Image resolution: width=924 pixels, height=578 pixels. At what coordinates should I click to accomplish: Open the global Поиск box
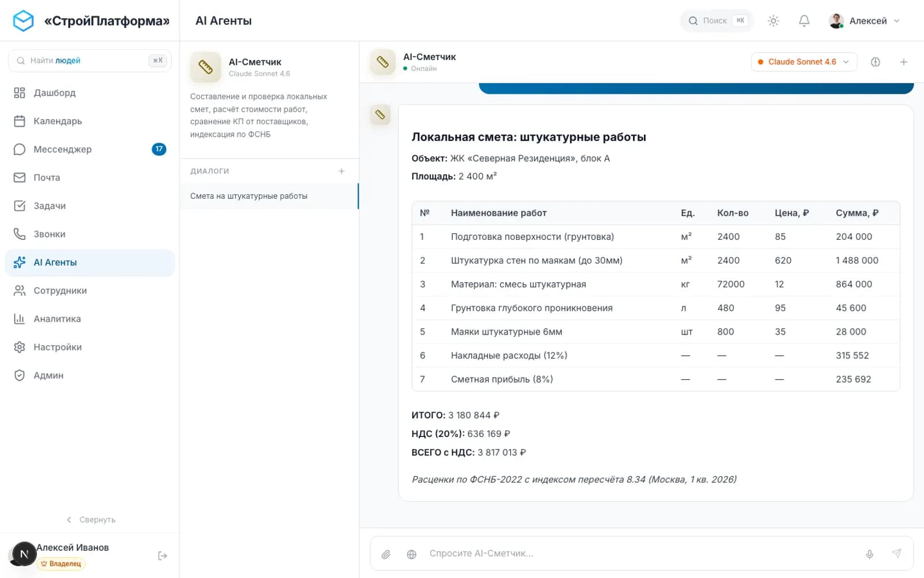(717, 21)
